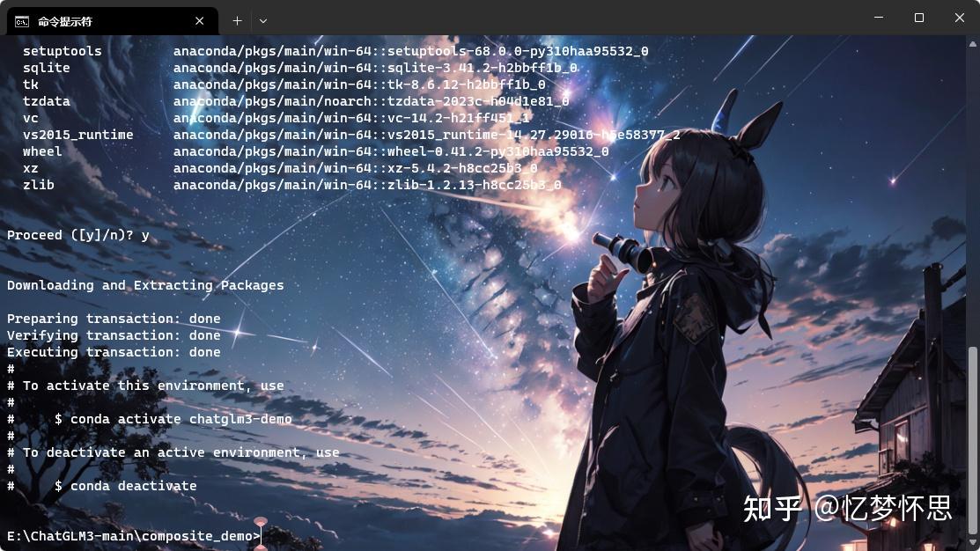Click the text '$ conda deactivate'
The height and width of the screenshot is (551, 980).
point(126,486)
